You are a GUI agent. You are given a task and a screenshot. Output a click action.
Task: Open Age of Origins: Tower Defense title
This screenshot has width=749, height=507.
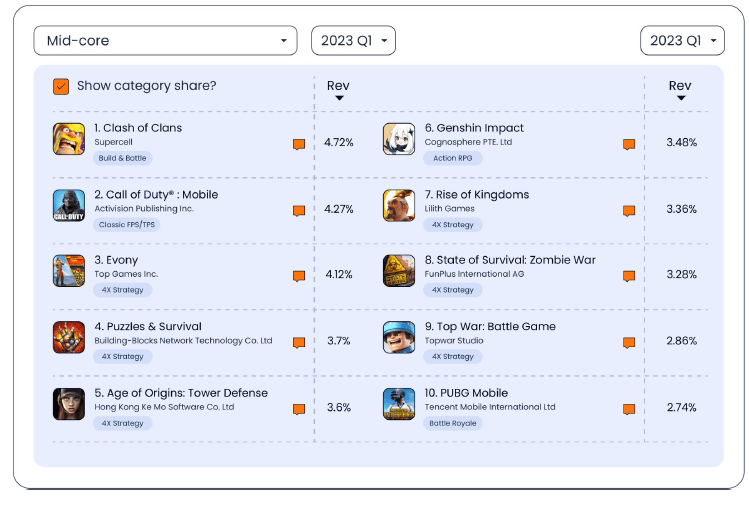[181, 393]
